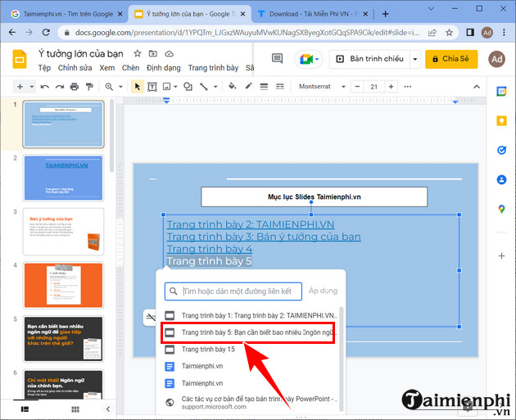This screenshot has height=420, width=516.
Task: Select the Paint format tool
Action: [89, 87]
